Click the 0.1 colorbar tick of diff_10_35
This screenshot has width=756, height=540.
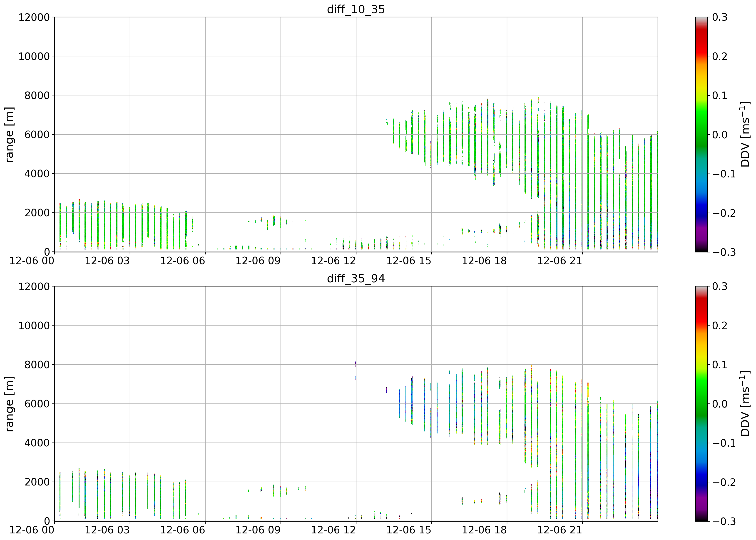click(720, 96)
